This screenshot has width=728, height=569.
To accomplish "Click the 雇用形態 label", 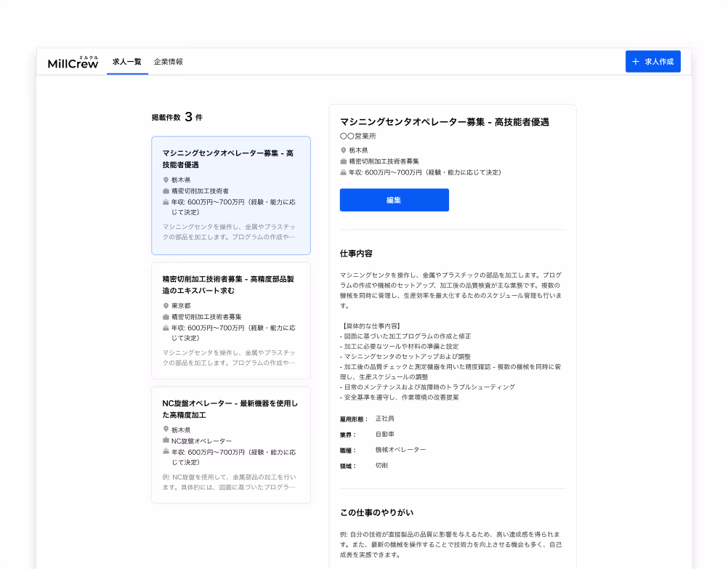I will 354,419.
